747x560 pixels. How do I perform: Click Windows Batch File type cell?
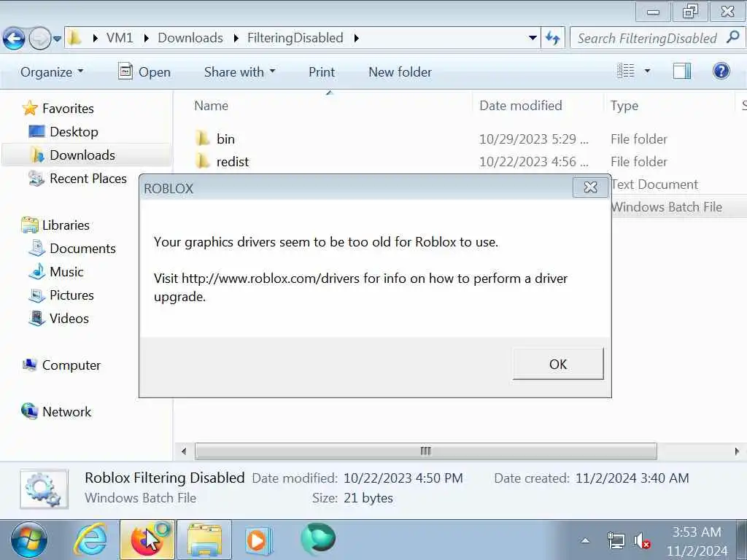pyautogui.click(x=667, y=206)
